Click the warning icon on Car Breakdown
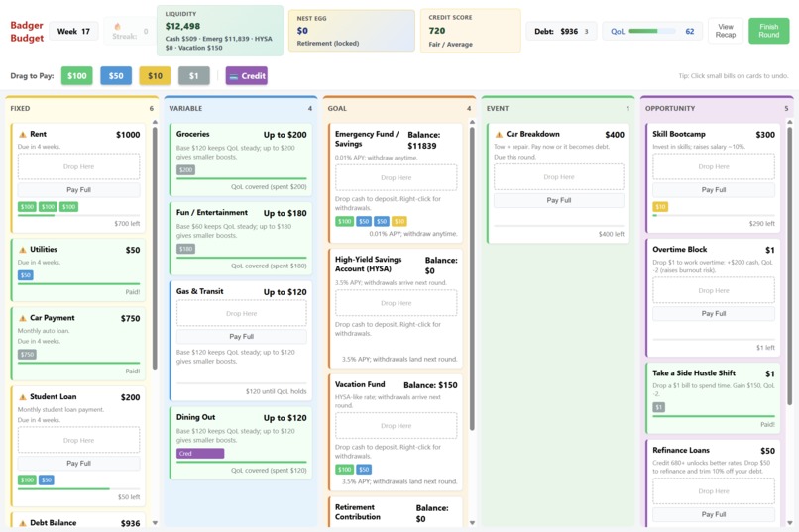 (499, 135)
